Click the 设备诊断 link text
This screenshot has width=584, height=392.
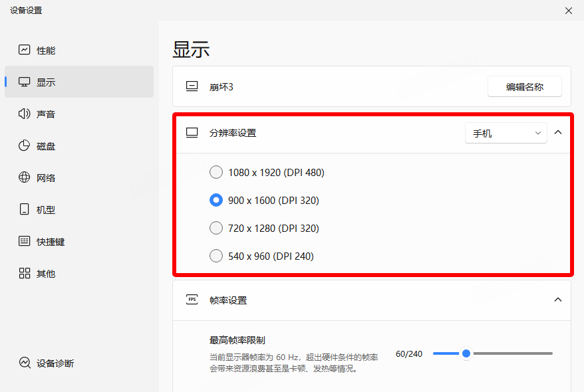(55, 363)
